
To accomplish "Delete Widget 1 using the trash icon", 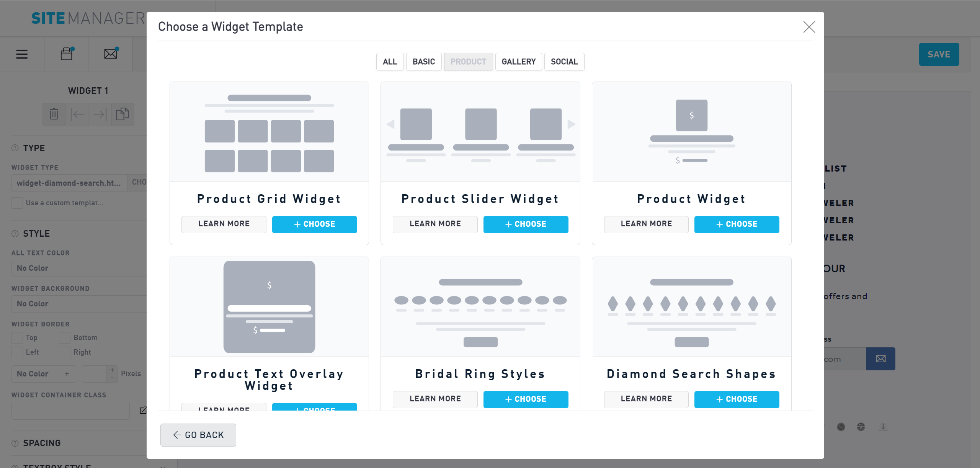I will click(x=54, y=114).
